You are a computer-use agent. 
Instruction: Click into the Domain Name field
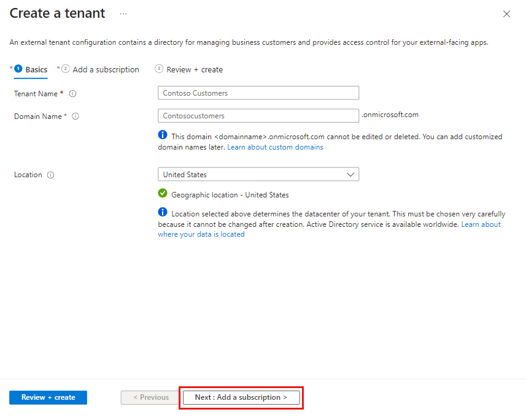pos(258,116)
